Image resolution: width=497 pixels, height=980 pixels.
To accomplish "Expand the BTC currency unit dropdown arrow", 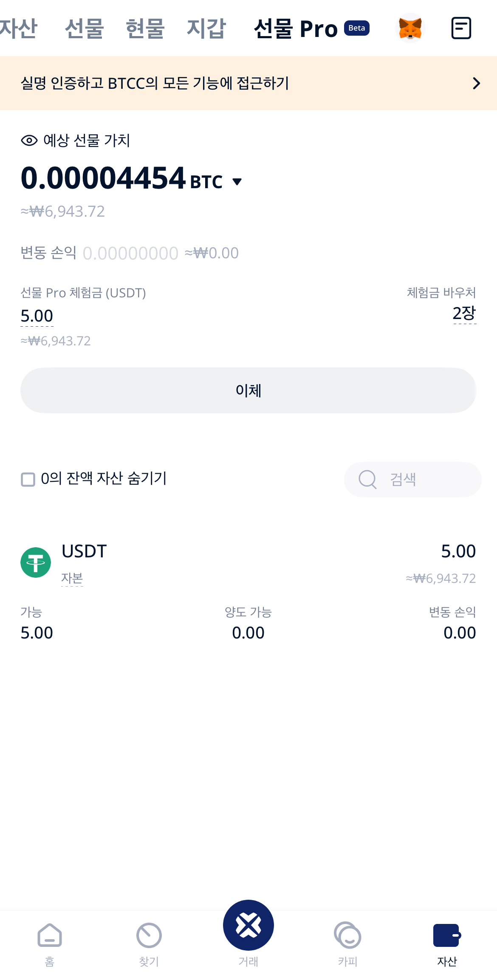I will (x=237, y=182).
